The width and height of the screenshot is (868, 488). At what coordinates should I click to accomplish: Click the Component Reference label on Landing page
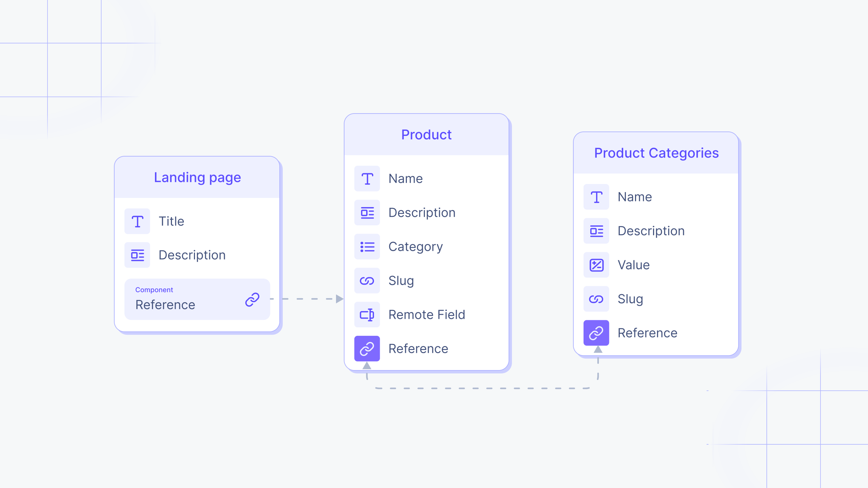[x=188, y=298]
